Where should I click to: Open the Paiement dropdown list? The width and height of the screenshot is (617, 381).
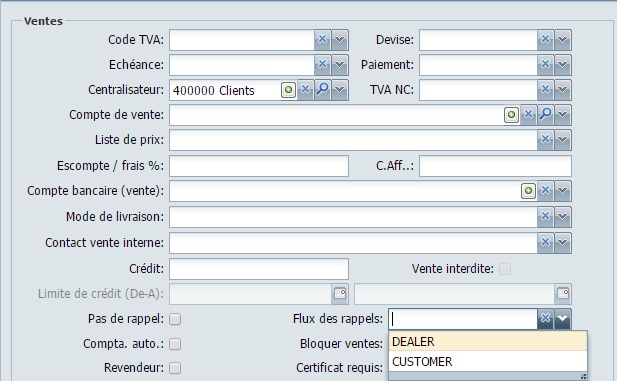(563, 65)
